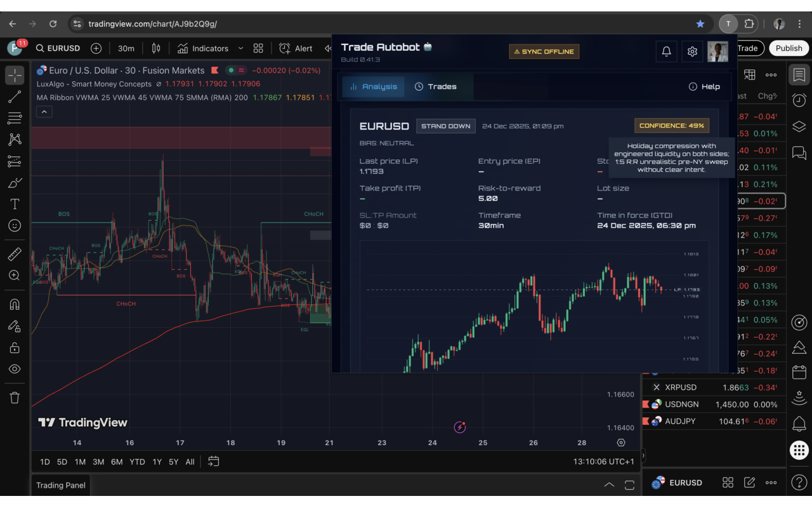
Task: Open timezone menu at 13:10:06 UTC+1
Action: pos(603,462)
